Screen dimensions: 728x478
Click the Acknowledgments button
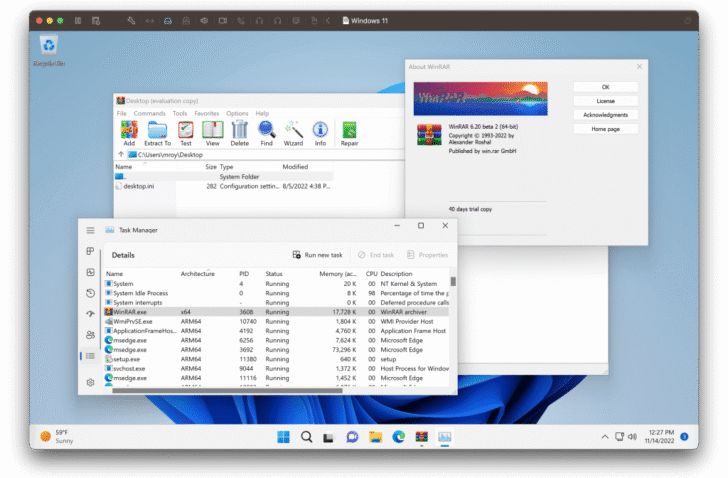[x=605, y=115]
